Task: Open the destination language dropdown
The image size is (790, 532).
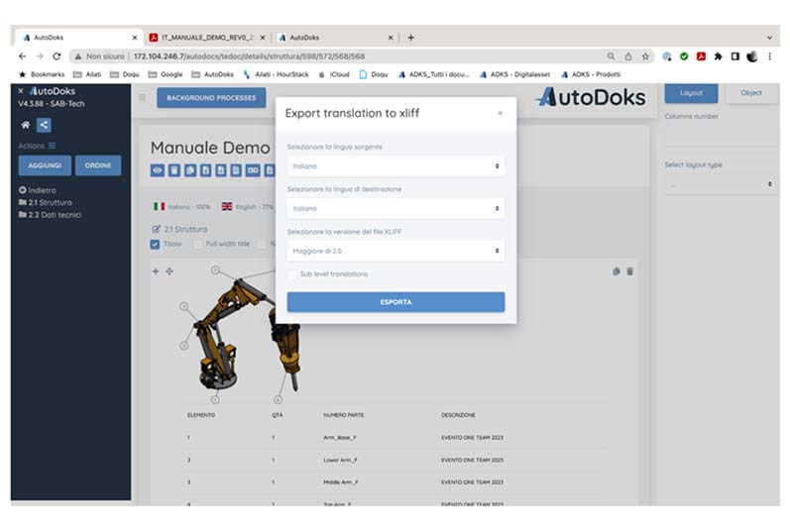Action: (x=395, y=209)
